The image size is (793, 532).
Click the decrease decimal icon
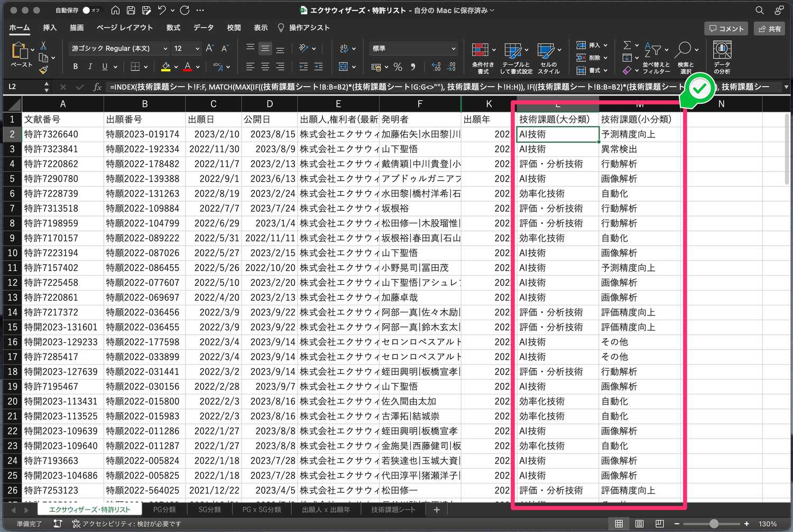451,67
